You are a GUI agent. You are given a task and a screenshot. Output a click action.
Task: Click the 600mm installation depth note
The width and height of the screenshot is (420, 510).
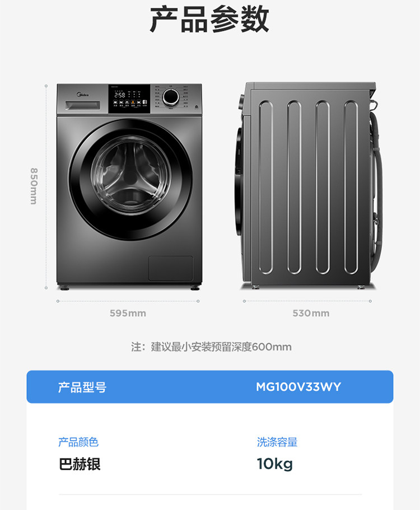[212, 347]
